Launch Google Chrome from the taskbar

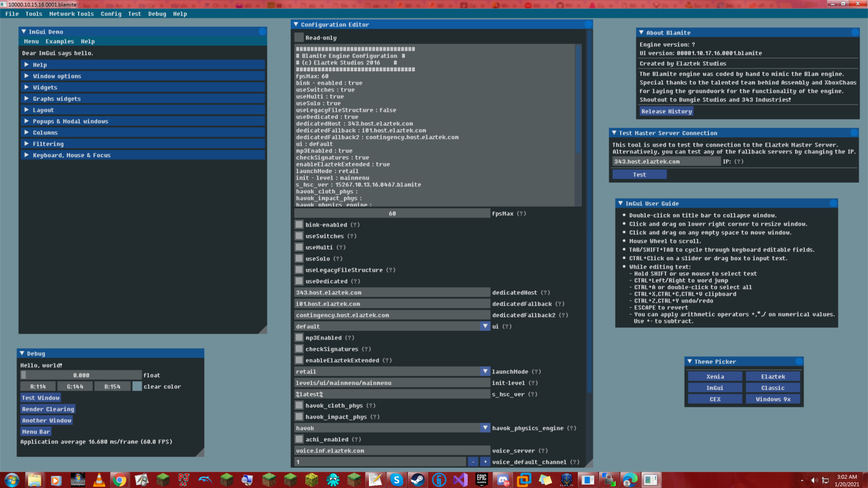[x=120, y=480]
